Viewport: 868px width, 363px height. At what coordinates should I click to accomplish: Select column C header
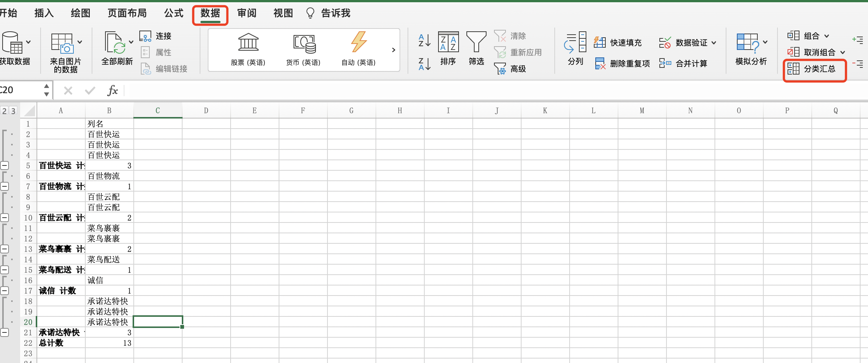click(x=158, y=111)
